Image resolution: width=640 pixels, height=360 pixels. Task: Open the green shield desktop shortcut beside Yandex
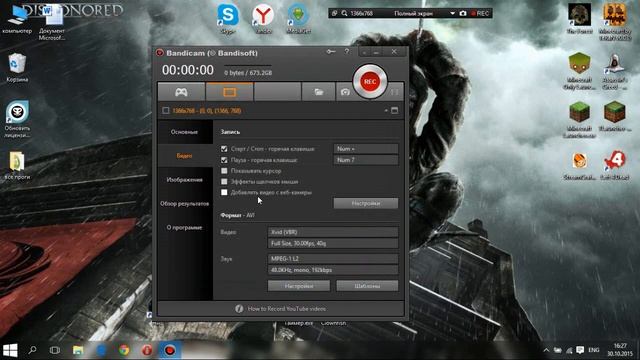pyautogui.click(x=298, y=18)
